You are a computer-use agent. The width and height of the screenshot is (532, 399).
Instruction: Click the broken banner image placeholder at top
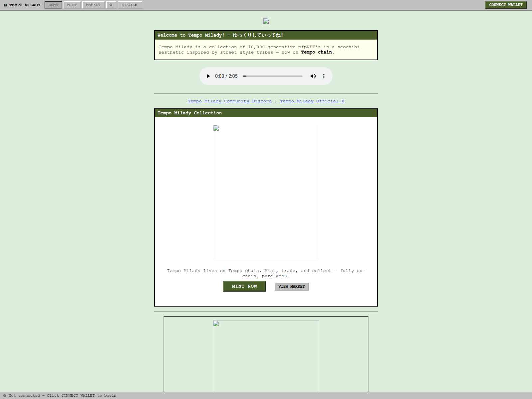[x=266, y=21]
